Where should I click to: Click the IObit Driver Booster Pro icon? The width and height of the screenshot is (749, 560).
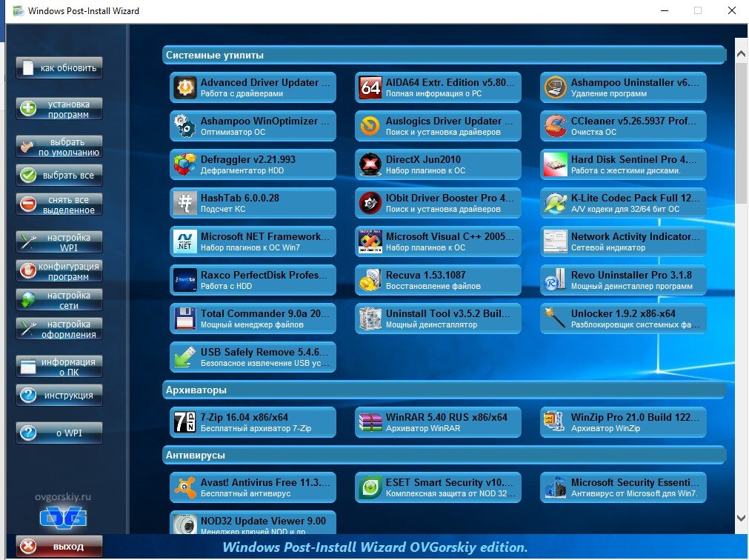click(370, 204)
